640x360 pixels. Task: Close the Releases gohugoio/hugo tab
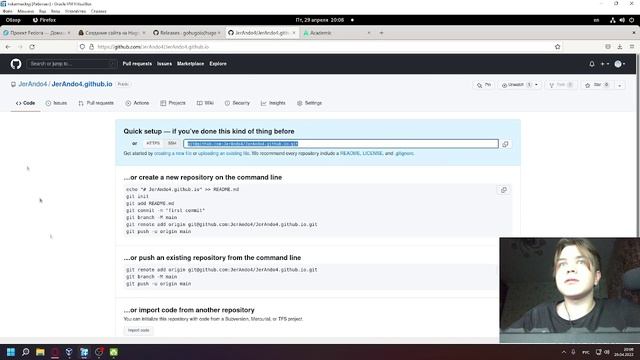[219, 33]
